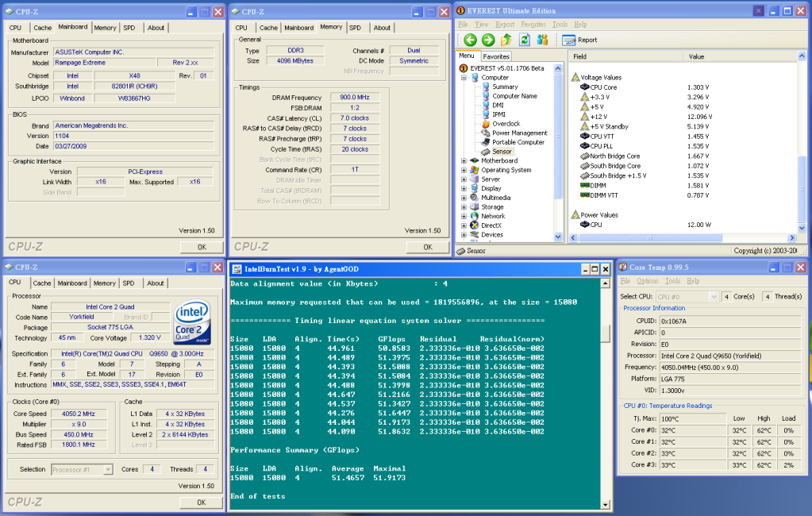Select the Summary tree item
Screen dimensions: 812x516
pos(505,87)
